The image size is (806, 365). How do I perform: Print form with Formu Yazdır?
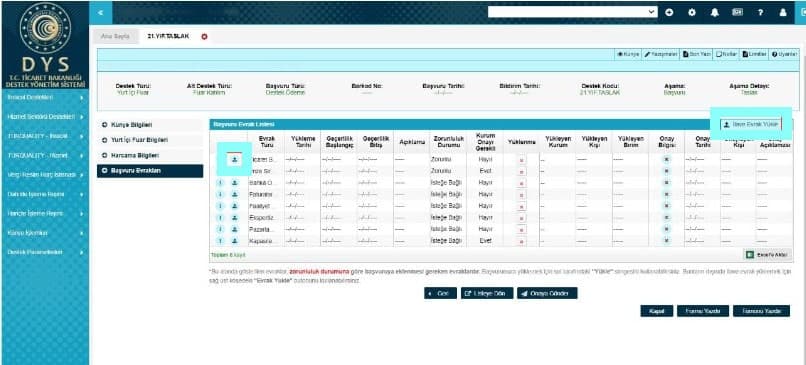703,311
